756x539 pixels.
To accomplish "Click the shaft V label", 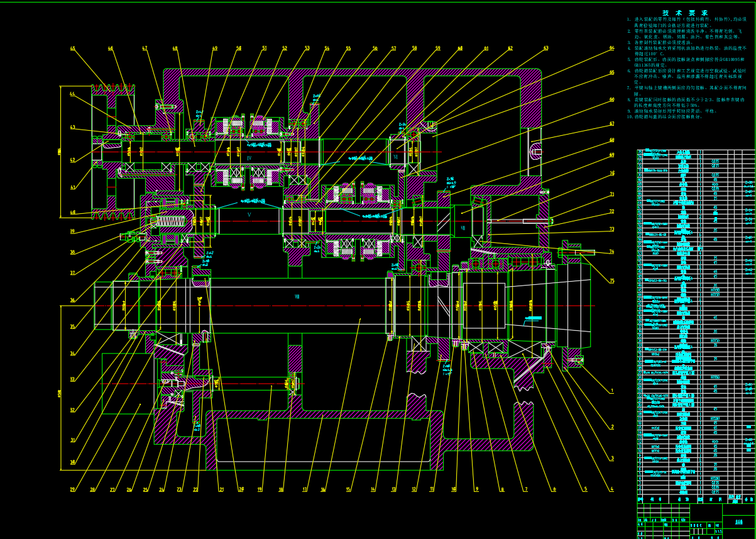I will pyautogui.click(x=249, y=214).
